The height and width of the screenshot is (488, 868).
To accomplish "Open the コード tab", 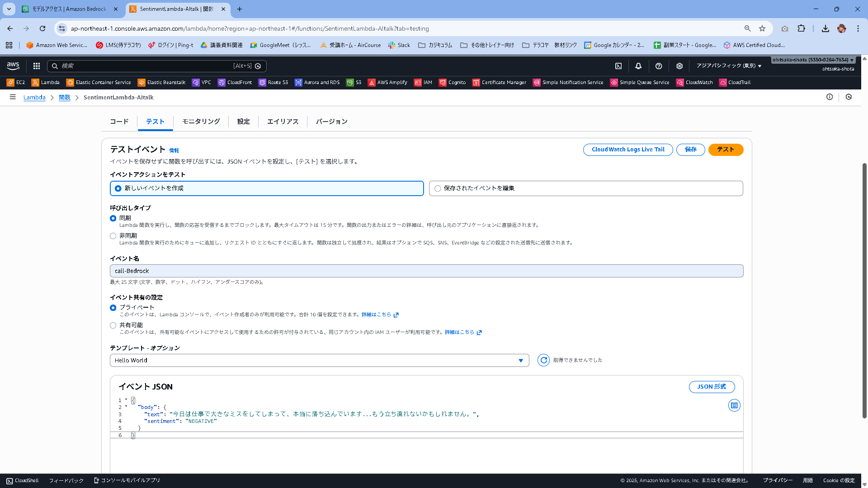I will [x=118, y=122].
